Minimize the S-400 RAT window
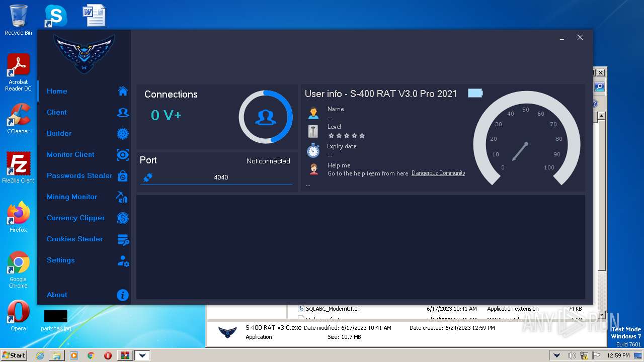The height and width of the screenshot is (362, 644). tap(562, 38)
